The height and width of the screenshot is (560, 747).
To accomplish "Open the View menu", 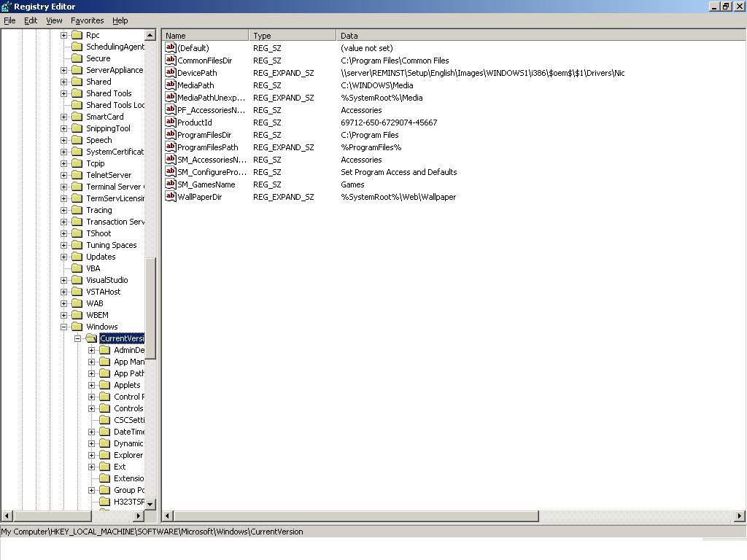I will [54, 20].
